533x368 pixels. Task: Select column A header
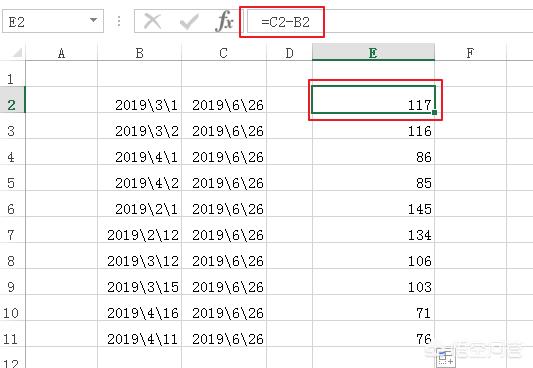pyautogui.click(x=62, y=53)
